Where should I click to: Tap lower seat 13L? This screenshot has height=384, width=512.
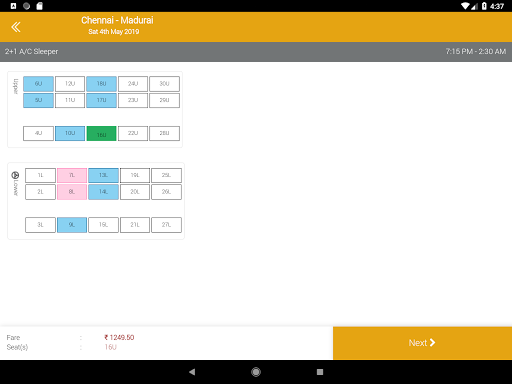(103, 175)
